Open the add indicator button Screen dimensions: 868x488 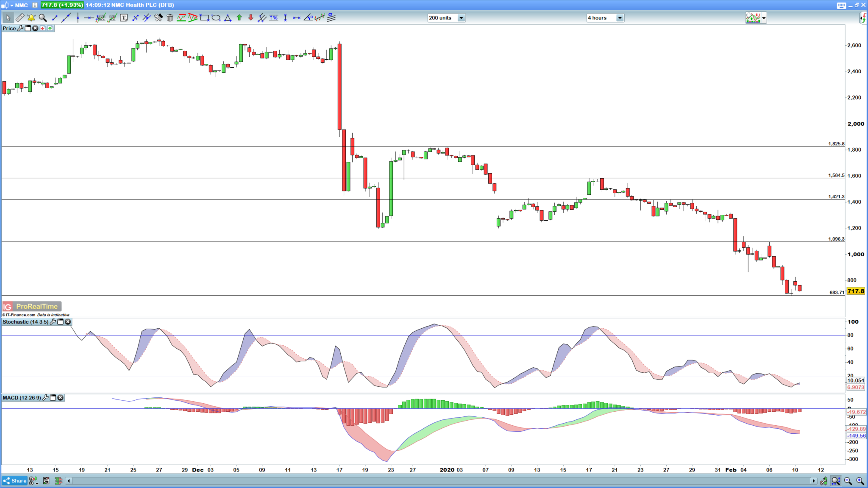tap(753, 18)
